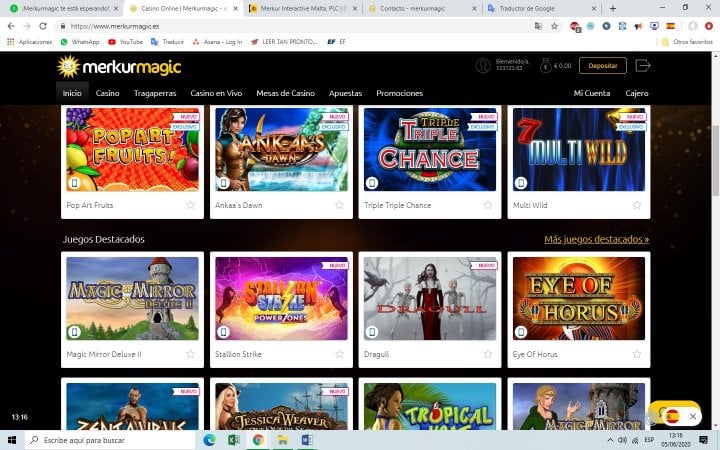Screen dimensions: 720x450
Task: Click the Windows Start button
Action: [x=12, y=440]
